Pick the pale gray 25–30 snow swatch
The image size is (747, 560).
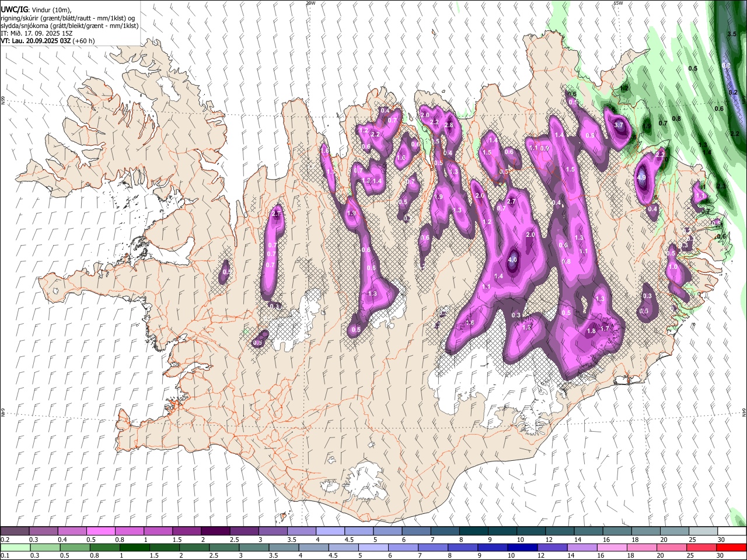pos(703,531)
